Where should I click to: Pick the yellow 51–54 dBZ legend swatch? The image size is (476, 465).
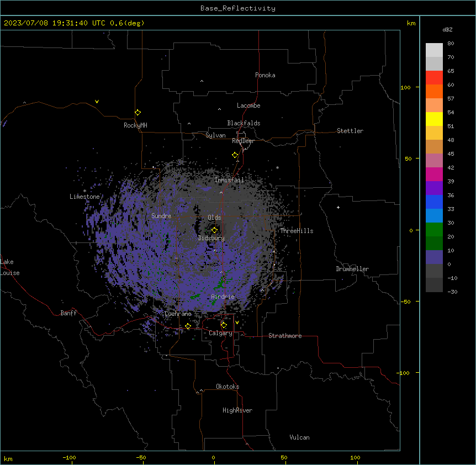(434, 119)
